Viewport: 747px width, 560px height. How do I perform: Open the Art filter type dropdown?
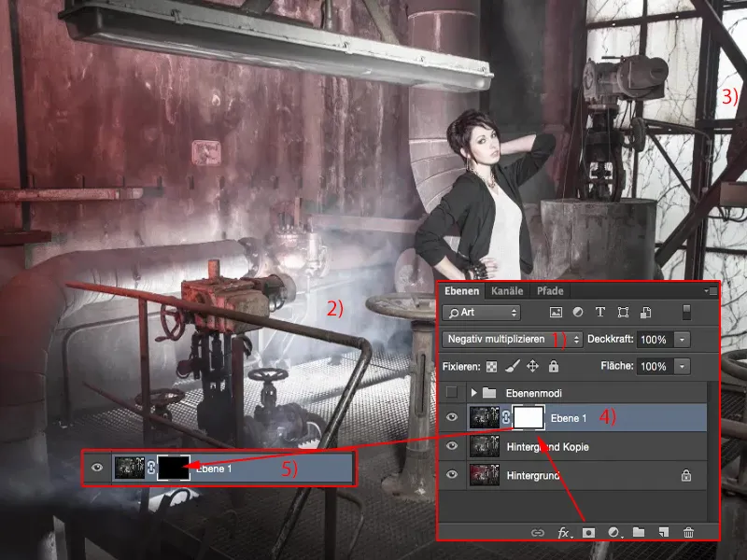pos(481,313)
